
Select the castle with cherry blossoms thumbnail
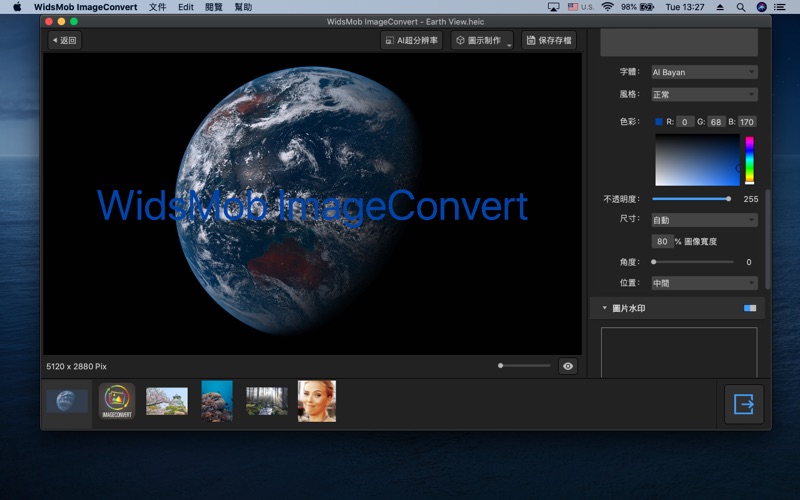click(167, 401)
